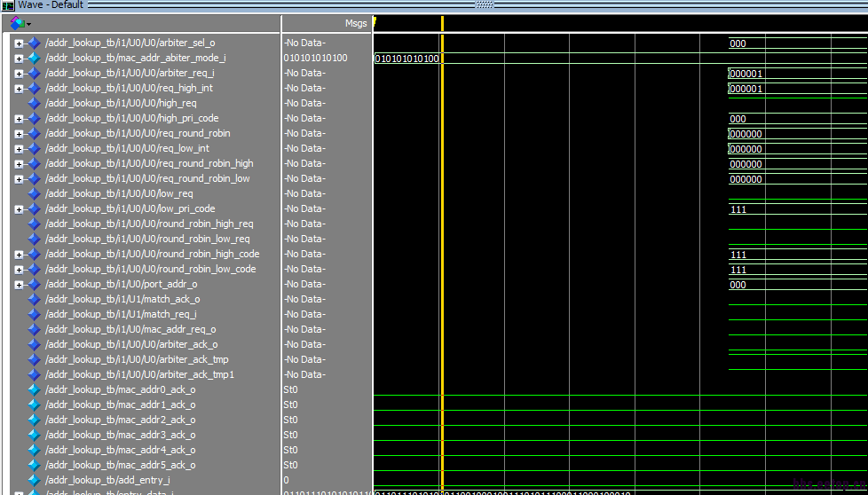The width and height of the screenshot is (868, 495).
Task: Expand the port_addr_o signal bus
Action: coord(19,285)
